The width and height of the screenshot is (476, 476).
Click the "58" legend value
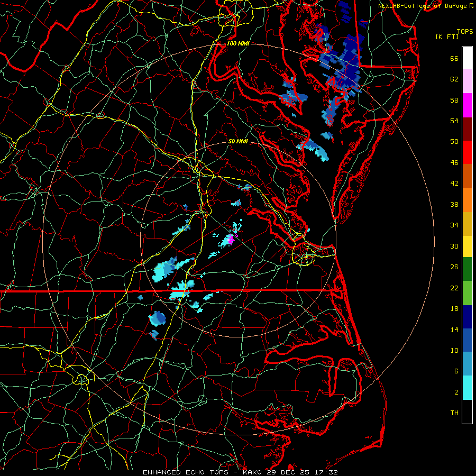(454, 100)
